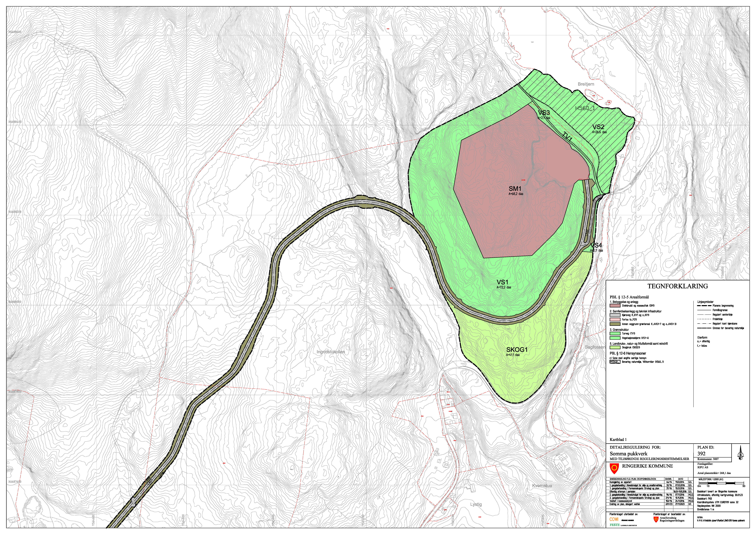Click 'Areal planområde= 268,1 daa' text
The height and width of the screenshot is (534, 756).
(714, 473)
